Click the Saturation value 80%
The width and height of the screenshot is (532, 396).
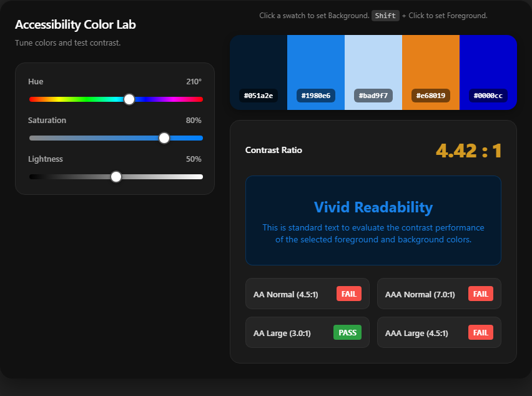[x=194, y=121]
